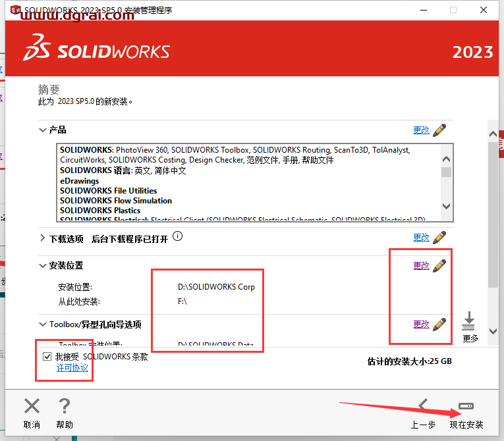Image resolution: width=504 pixels, height=441 pixels.
Task: Start installation with 现在安装 button
Action: [466, 405]
